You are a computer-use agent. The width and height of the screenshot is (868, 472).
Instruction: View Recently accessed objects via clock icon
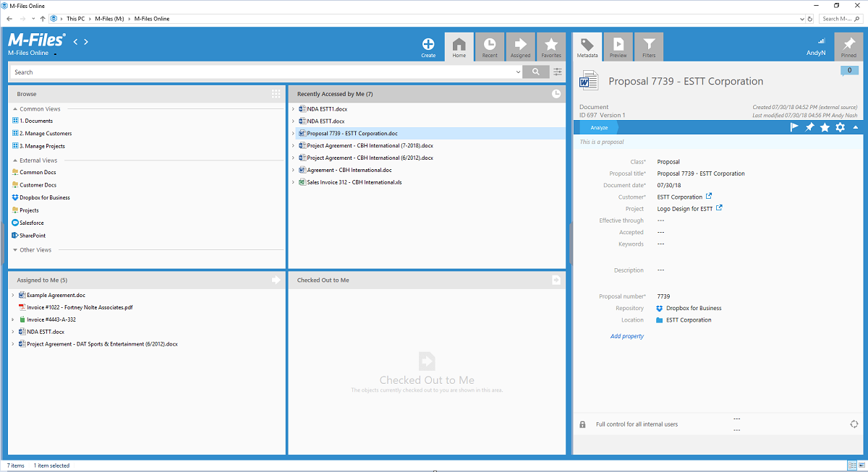[490, 46]
